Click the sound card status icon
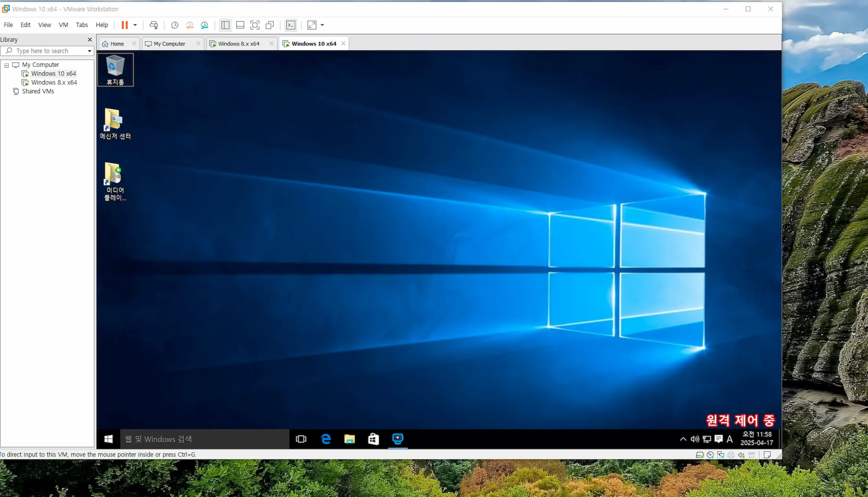The image size is (868, 497). [x=742, y=455]
